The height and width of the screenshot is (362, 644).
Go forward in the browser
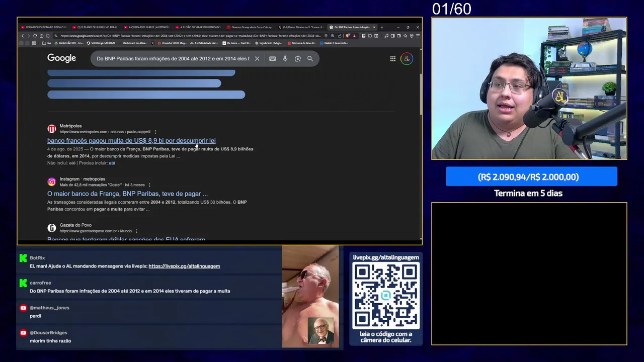(x=29, y=36)
